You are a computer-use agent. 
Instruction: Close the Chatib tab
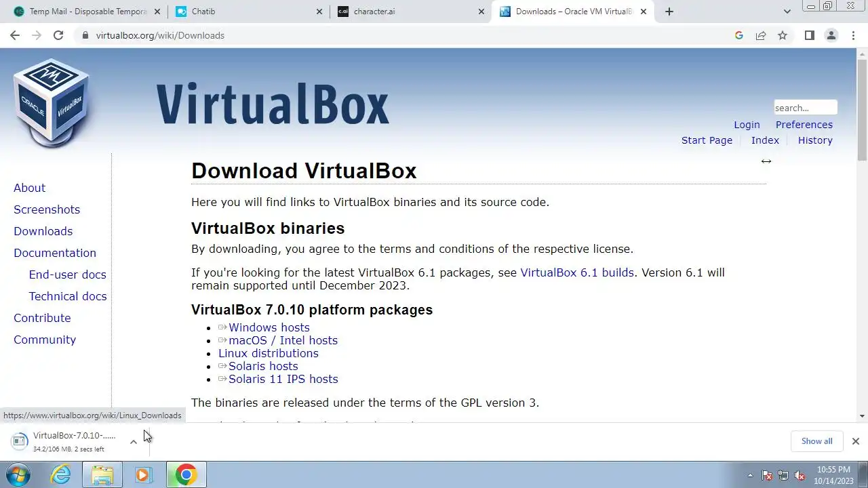pyautogui.click(x=319, y=12)
